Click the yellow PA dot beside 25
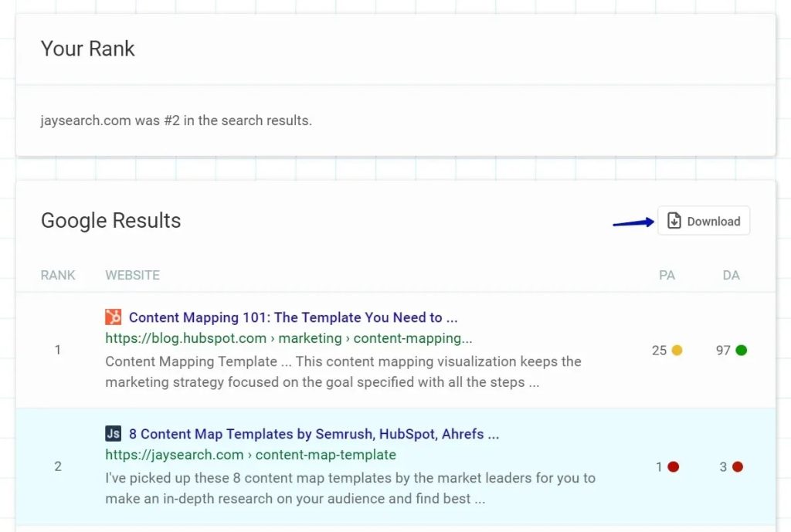Screen dimensions: 791x532 [677, 350]
